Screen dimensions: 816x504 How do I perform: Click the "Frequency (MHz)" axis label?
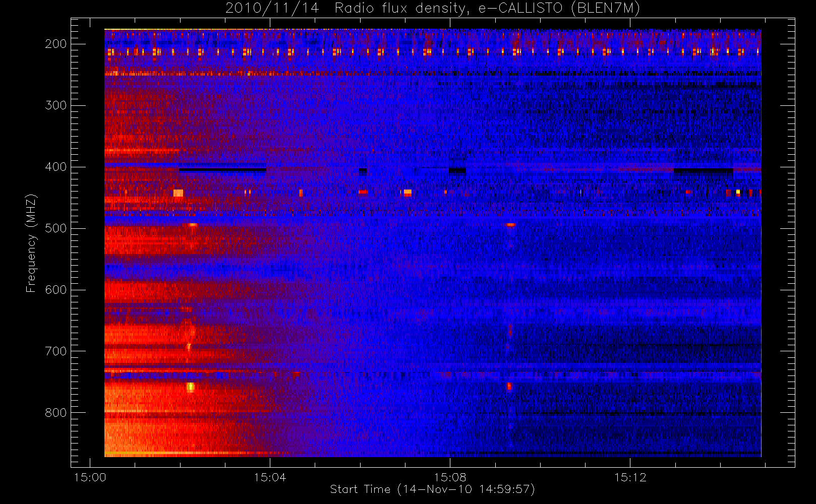click(x=31, y=243)
